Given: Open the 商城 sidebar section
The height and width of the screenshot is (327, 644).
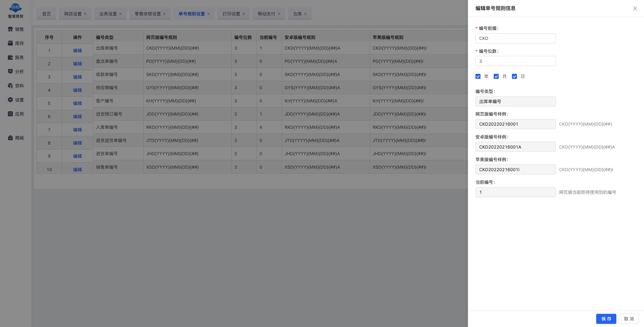Looking at the screenshot, I should pos(16,138).
